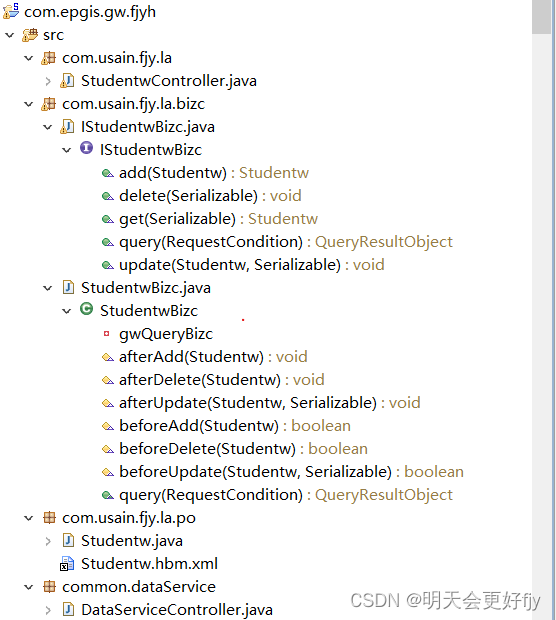This screenshot has width=556, height=620.
Task: Click the com.usain.fjy.la.po package icon
Action: (x=49, y=518)
